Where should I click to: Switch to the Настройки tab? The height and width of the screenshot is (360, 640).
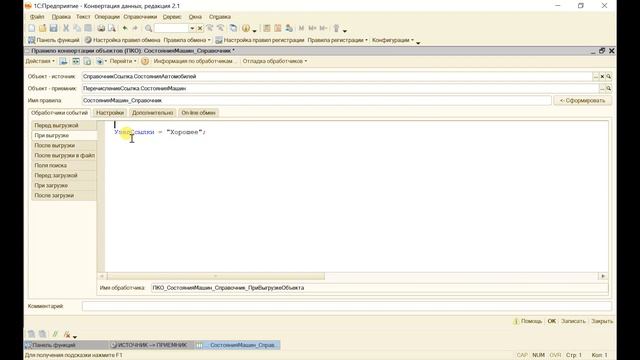pos(110,113)
